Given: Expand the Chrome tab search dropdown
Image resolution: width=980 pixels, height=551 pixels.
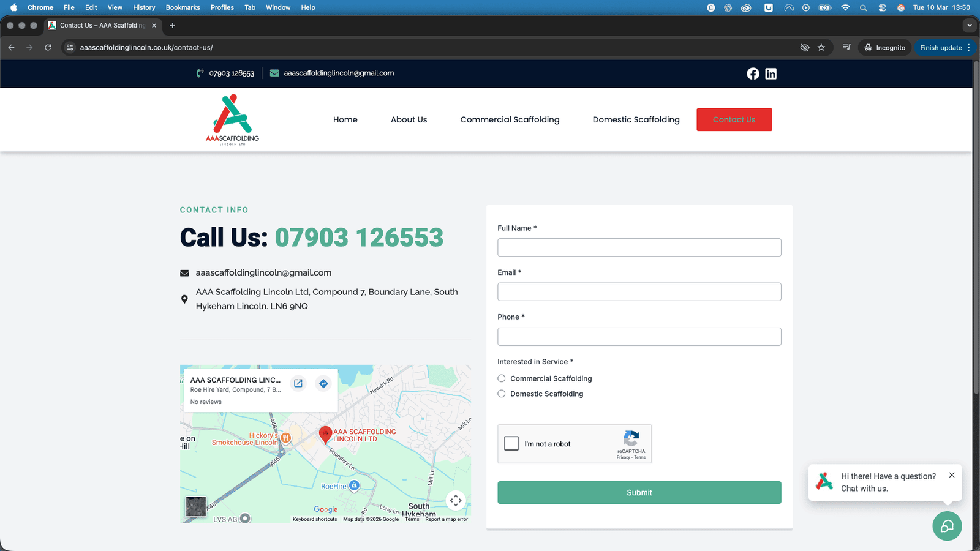Looking at the screenshot, I should (x=969, y=26).
